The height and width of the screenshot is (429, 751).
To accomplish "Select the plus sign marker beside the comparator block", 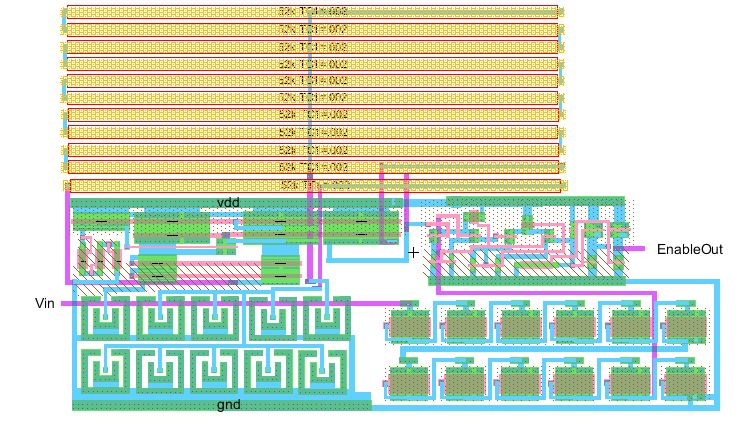I will [x=413, y=252].
